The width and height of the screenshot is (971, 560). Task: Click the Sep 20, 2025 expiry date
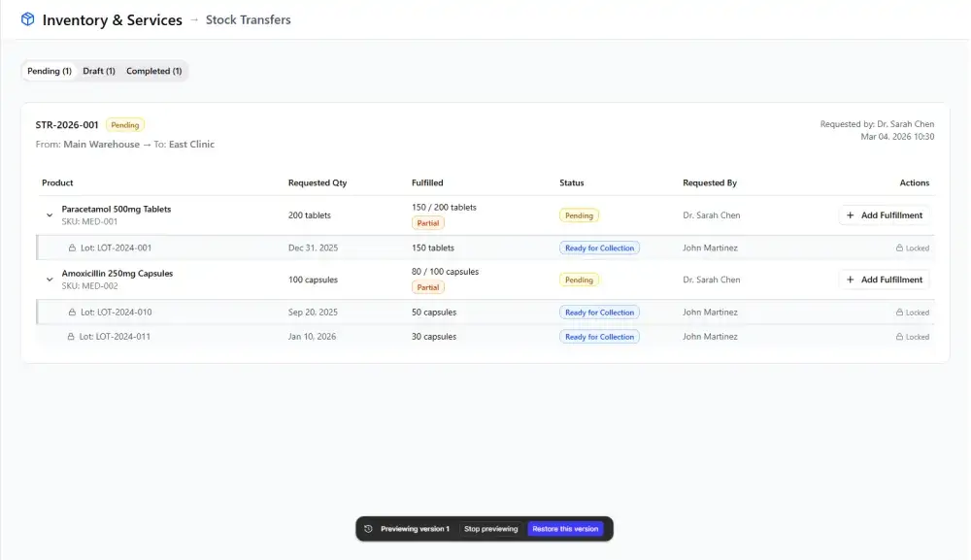click(x=313, y=313)
